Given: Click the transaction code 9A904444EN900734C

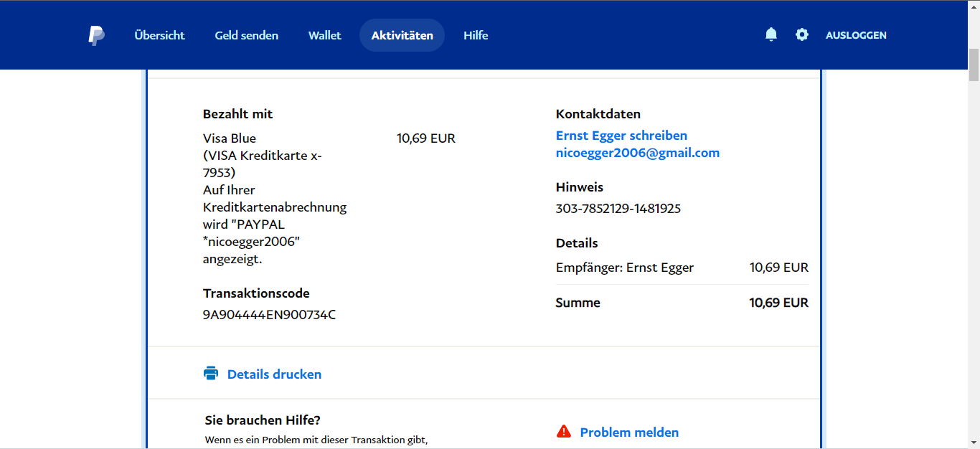Looking at the screenshot, I should point(269,314).
